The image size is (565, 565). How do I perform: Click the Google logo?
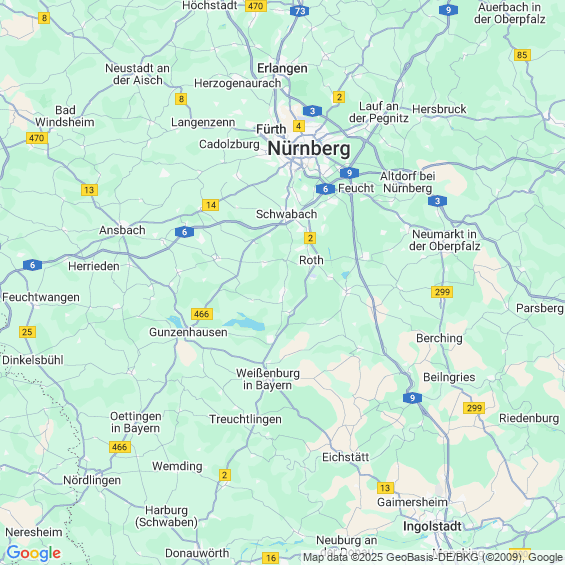(x=34, y=553)
